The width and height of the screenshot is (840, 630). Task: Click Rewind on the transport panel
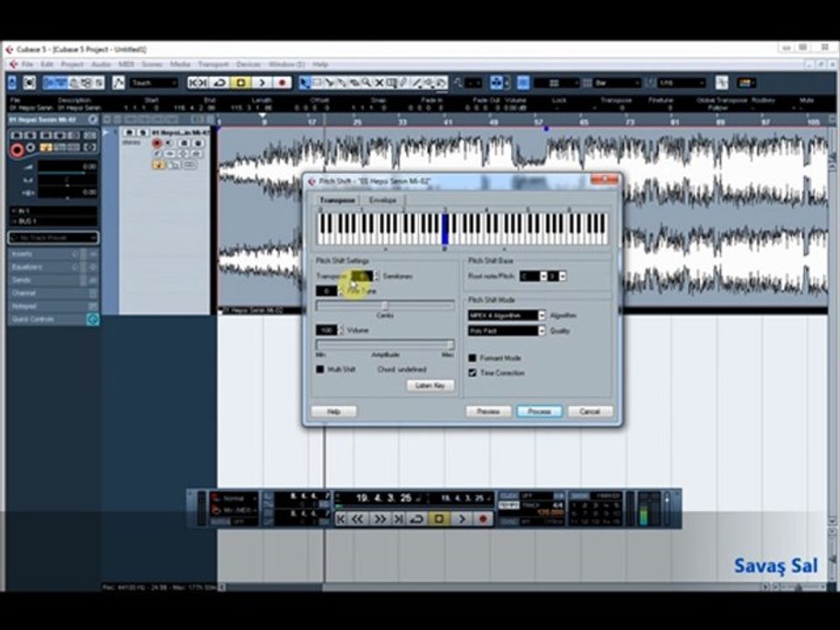tap(357, 519)
